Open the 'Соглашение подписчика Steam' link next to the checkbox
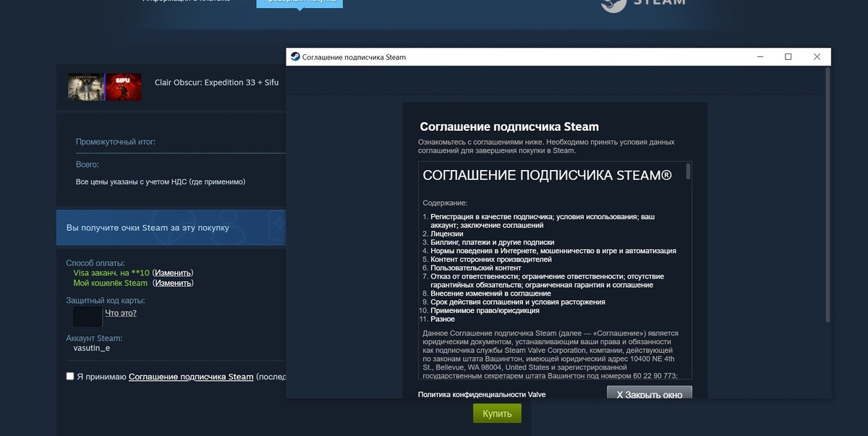Screen dimensions: 868x436 (191, 377)
